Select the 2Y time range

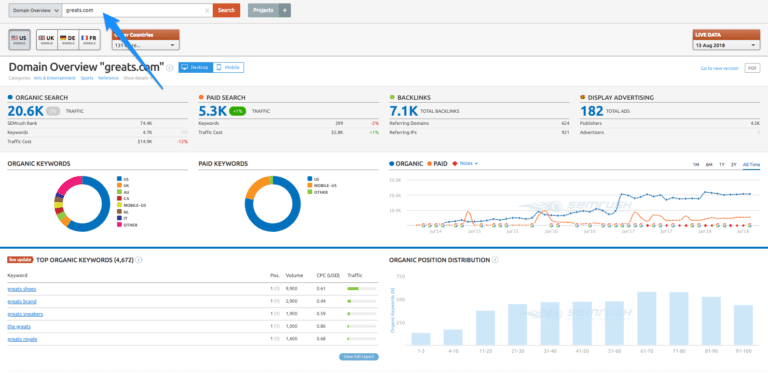point(734,164)
